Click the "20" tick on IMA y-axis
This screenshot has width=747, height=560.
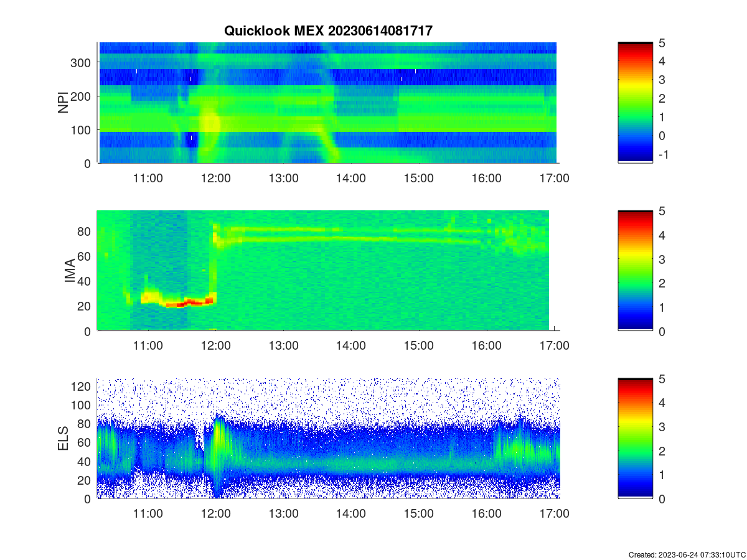(85, 306)
